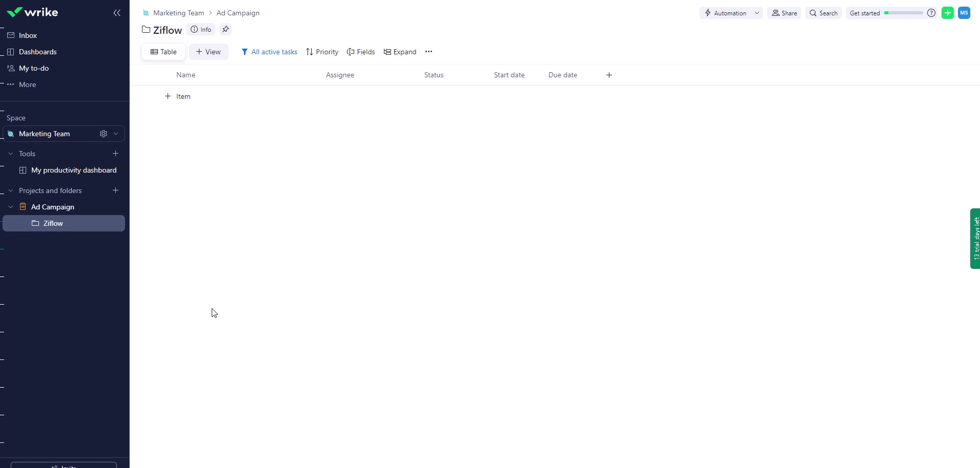Open the MS user profile avatar
The height and width of the screenshot is (468, 980).
[x=964, y=13]
